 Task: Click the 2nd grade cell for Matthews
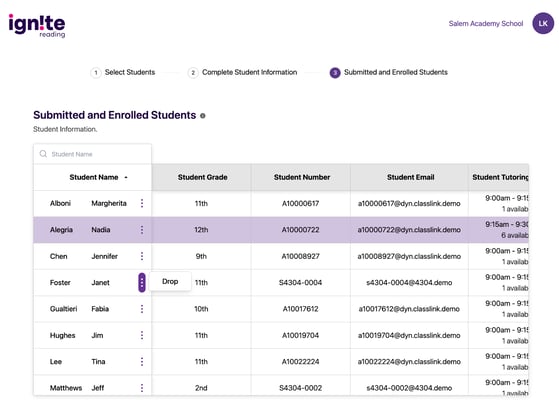pyautogui.click(x=201, y=388)
